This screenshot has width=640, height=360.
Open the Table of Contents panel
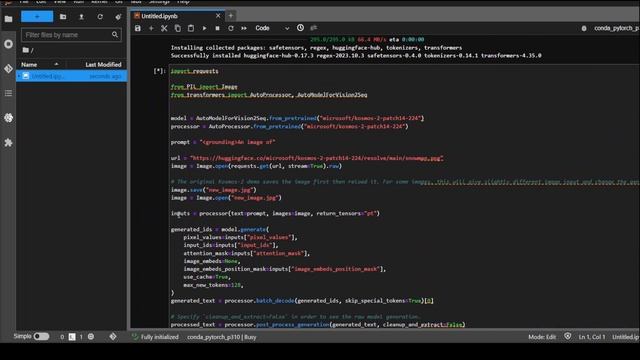point(8,93)
